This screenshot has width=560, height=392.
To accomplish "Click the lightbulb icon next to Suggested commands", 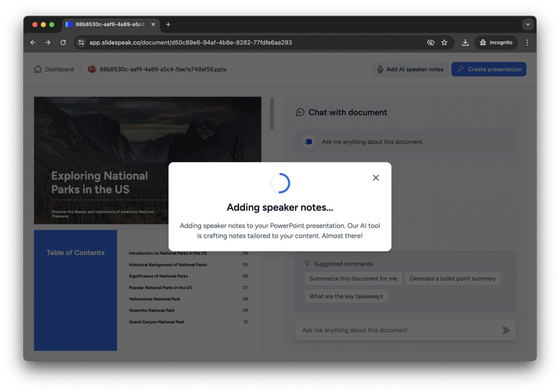I will coord(307,263).
